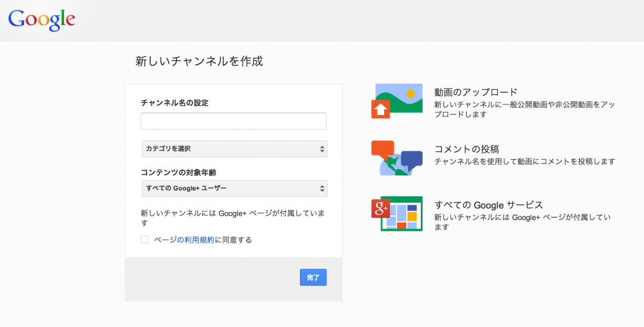644x327 pixels.
Task: Open the カテゴリを選択 dropdown
Action: [x=235, y=148]
